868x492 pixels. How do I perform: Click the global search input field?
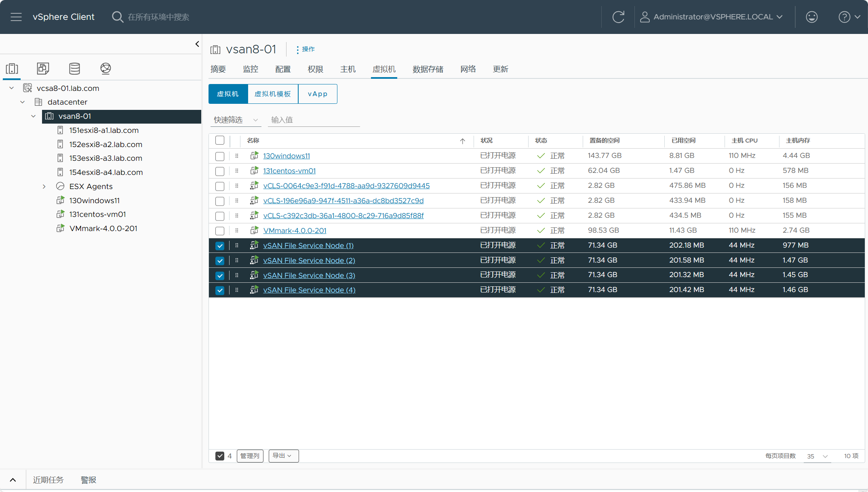158,17
